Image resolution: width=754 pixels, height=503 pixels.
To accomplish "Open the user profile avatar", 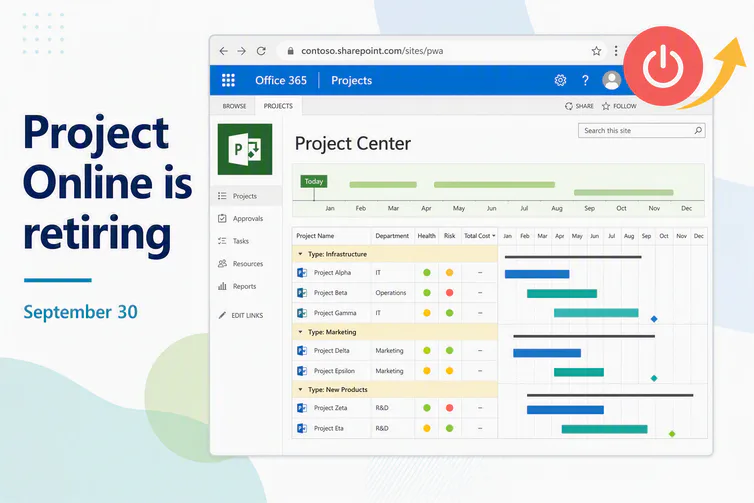I will click(x=612, y=80).
